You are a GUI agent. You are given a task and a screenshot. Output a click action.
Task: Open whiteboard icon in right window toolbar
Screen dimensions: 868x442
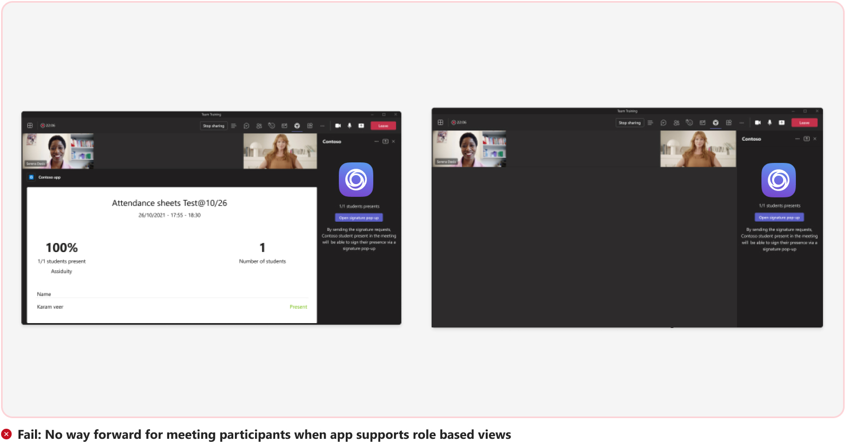[x=703, y=123]
